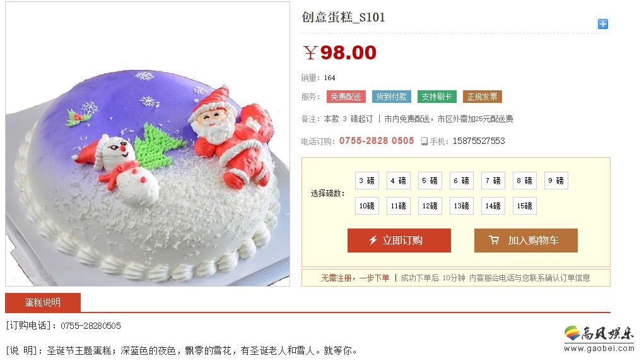Open the 蛋糕说明 tab
The height and width of the screenshot is (363, 644).
(x=43, y=302)
